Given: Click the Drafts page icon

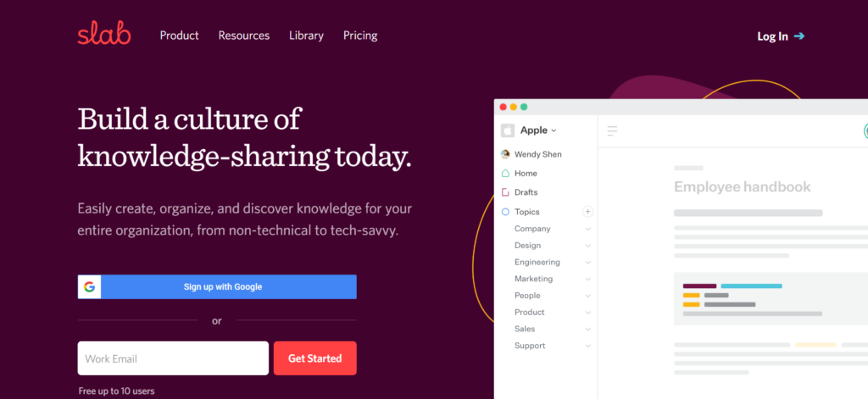Looking at the screenshot, I should pyautogui.click(x=505, y=192).
